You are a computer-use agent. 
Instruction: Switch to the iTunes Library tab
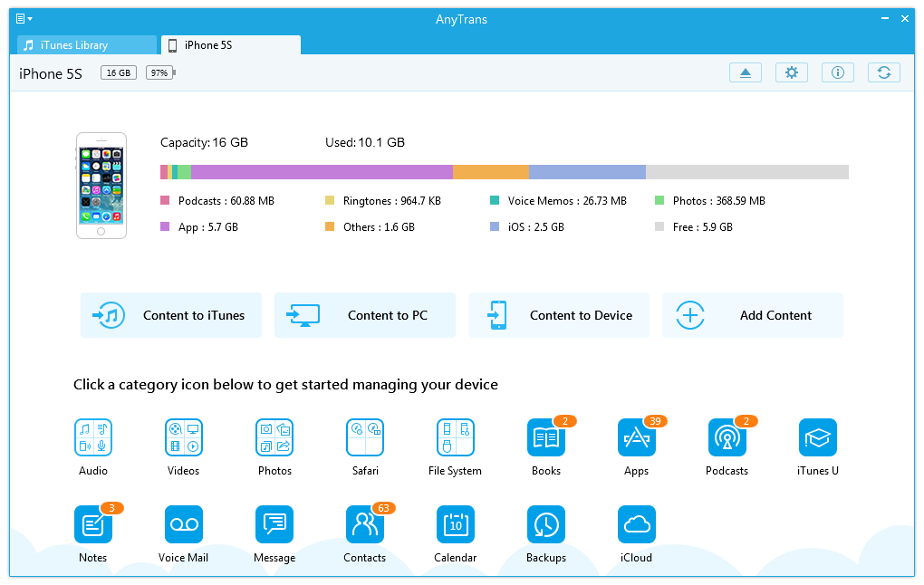click(84, 44)
